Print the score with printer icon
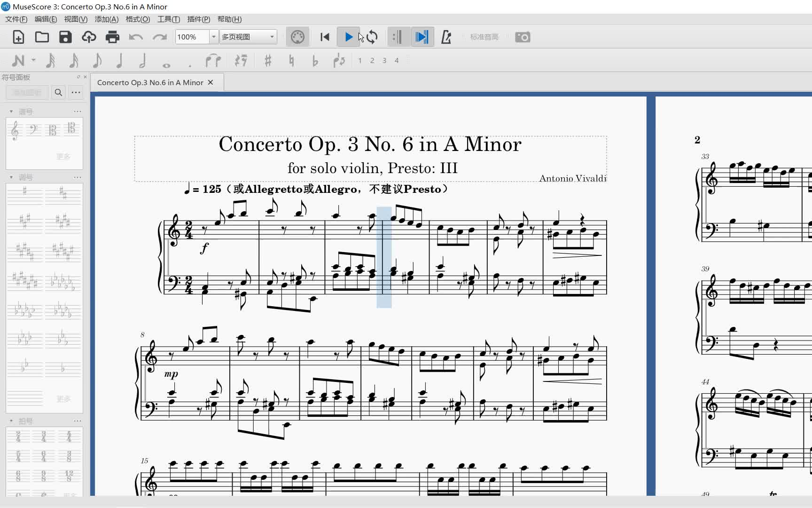Image resolution: width=812 pixels, height=508 pixels. point(112,37)
